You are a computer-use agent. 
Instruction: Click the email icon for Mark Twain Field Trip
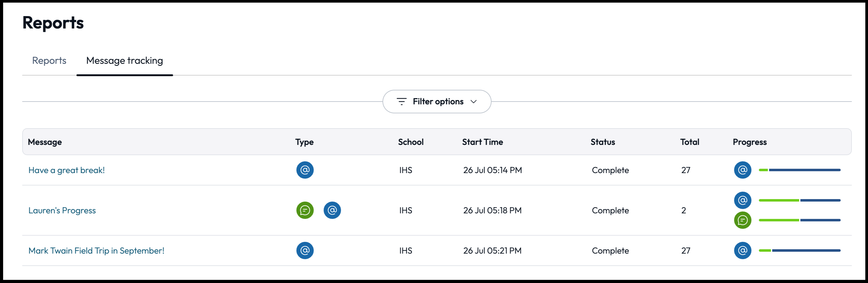305,250
